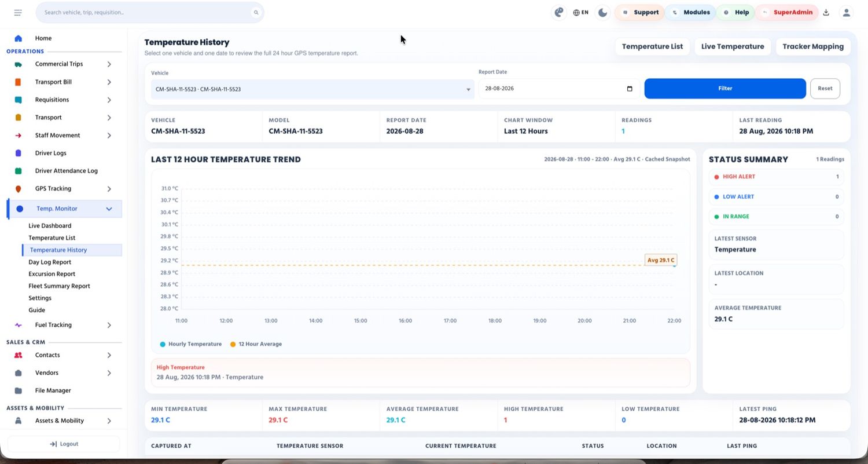Screen dimensions: 868x464
Task: Click the SuperAdmin badge
Action: point(787,12)
